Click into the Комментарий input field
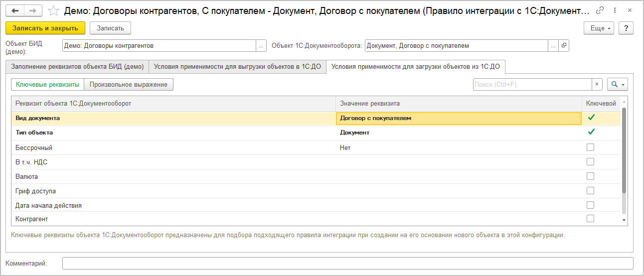This screenshot has height=276, width=644. [x=347, y=263]
